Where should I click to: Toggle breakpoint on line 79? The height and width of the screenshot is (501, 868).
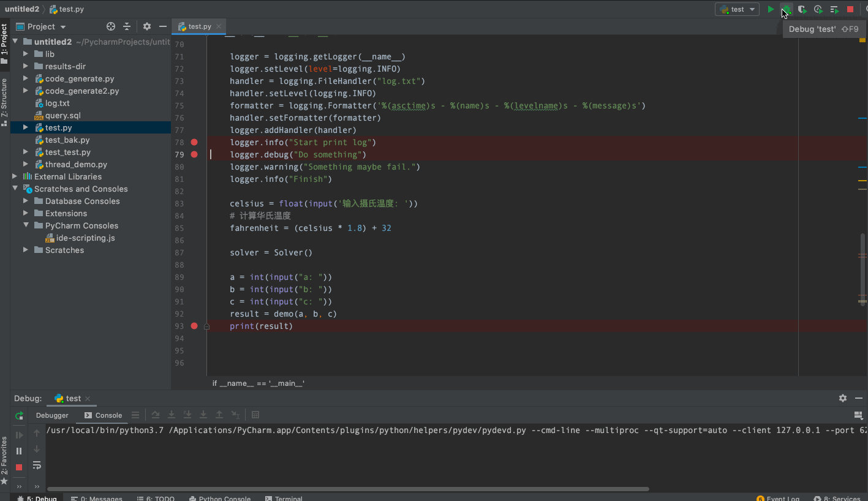[194, 154]
